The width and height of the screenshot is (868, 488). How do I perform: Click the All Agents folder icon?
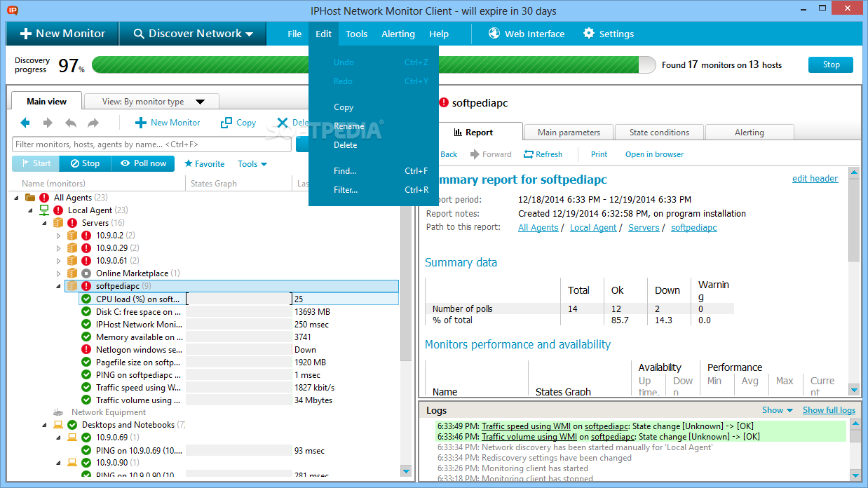click(30, 198)
